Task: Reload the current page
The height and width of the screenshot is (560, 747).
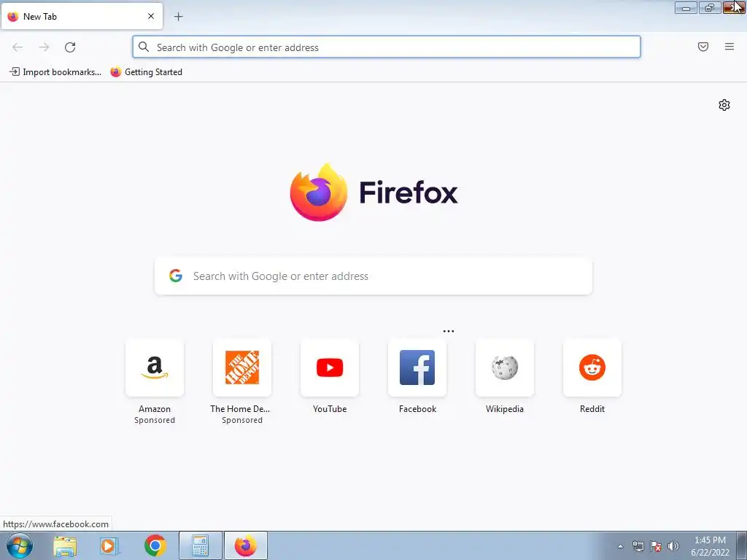Action: pos(70,47)
